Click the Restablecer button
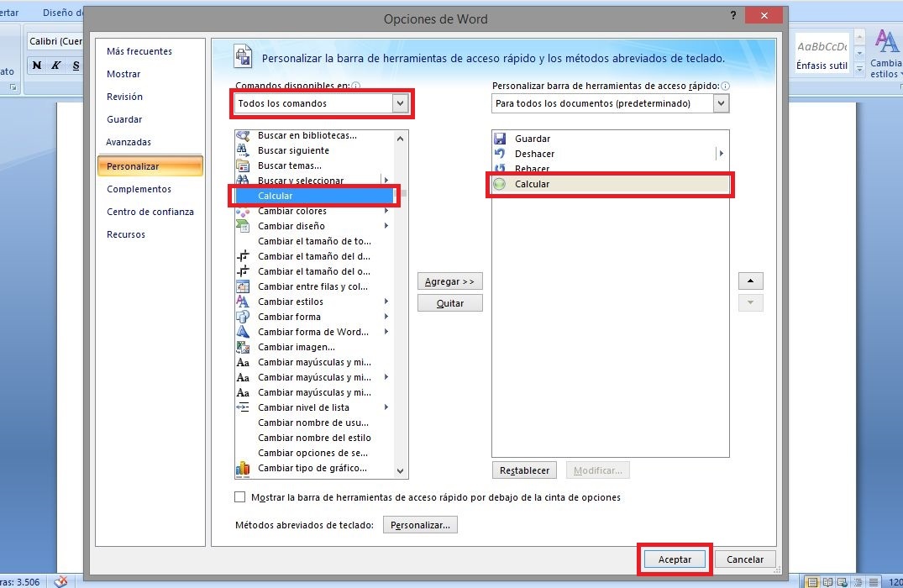903x588 pixels. 525,470
